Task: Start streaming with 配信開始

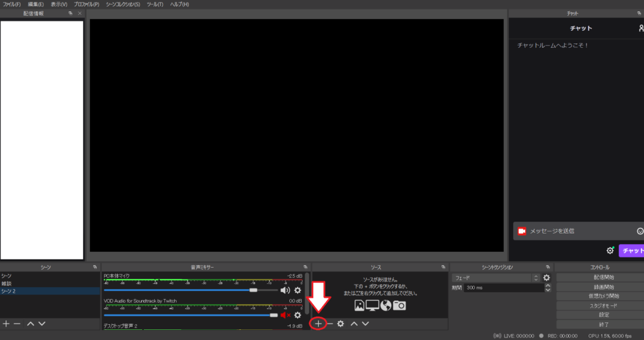Action: point(604,278)
